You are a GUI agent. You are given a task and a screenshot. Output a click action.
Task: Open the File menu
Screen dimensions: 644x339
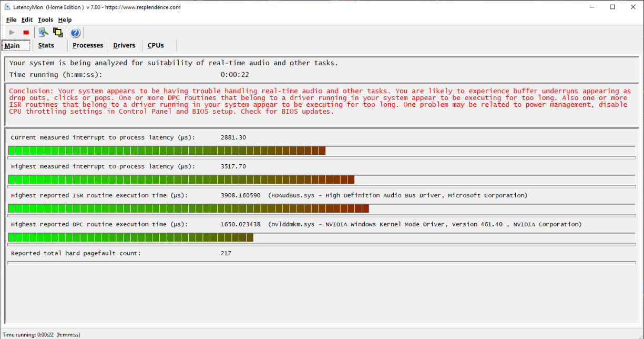tap(11, 20)
